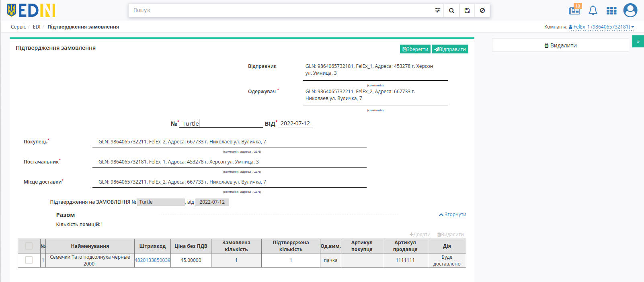Click the document number field Turtle
The height and width of the screenshot is (282, 644).
coord(221,123)
